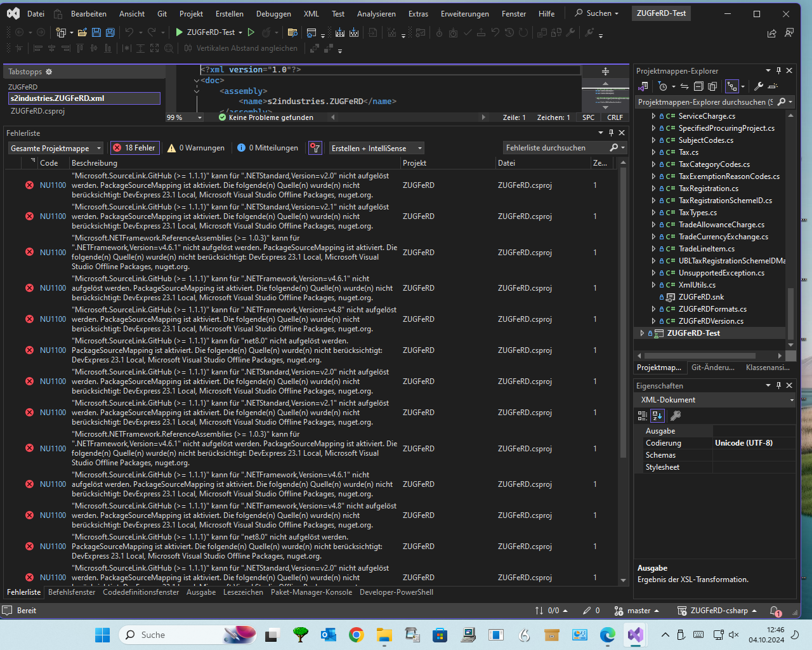Click the Save icon in the toolbar

(x=96, y=32)
